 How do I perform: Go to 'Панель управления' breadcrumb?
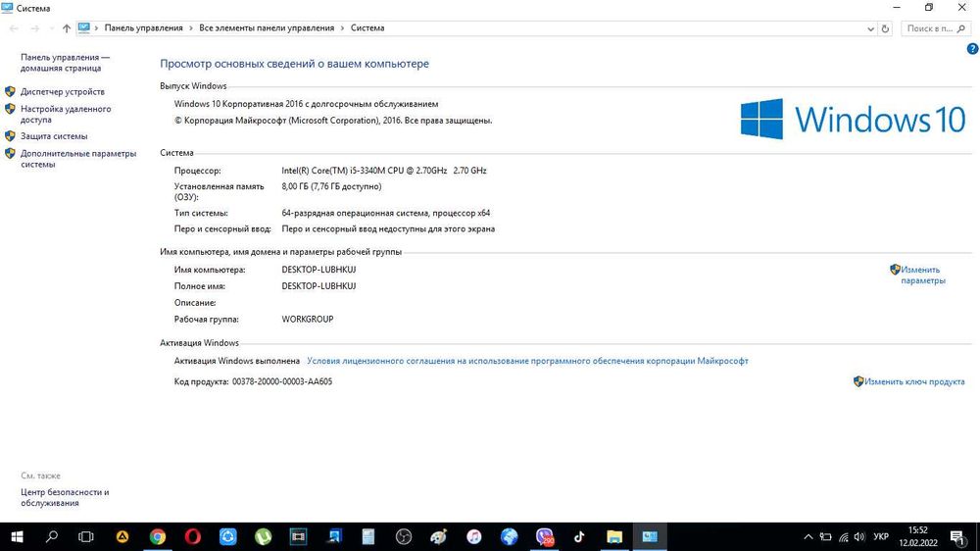(144, 28)
